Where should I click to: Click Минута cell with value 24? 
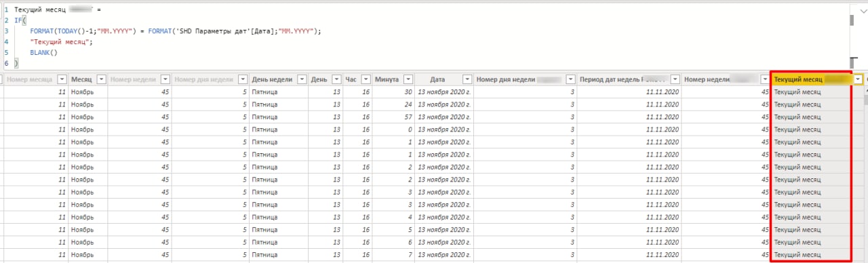[x=393, y=104]
